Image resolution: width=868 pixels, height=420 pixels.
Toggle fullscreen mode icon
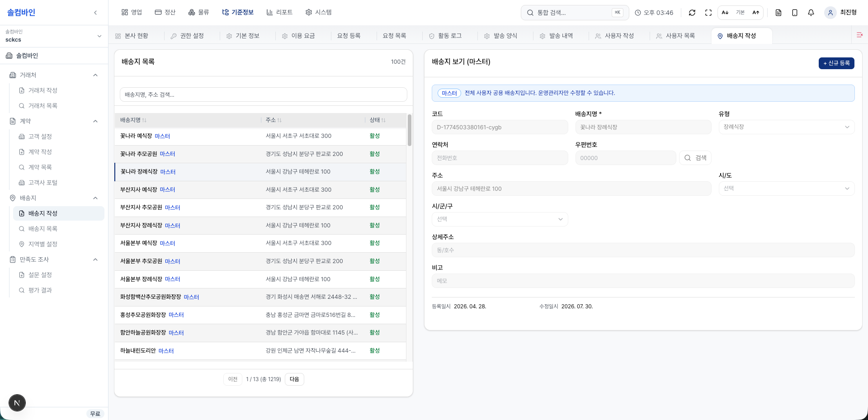click(x=708, y=13)
